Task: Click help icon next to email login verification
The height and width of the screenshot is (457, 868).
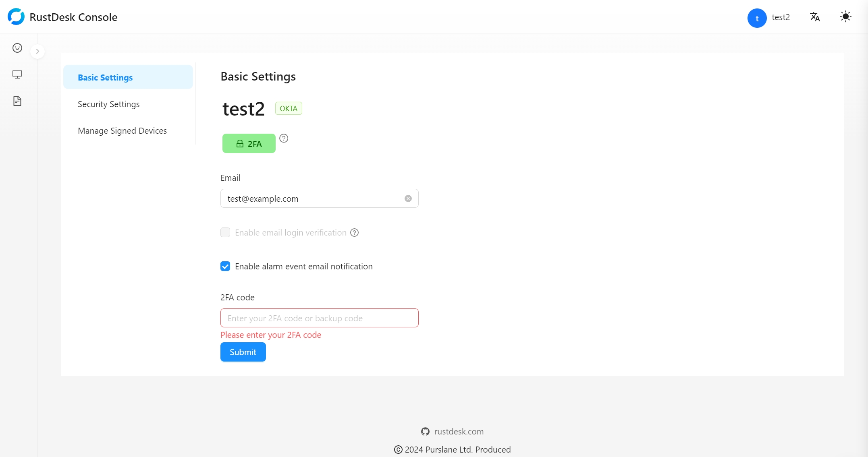Action: click(x=354, y=233)
